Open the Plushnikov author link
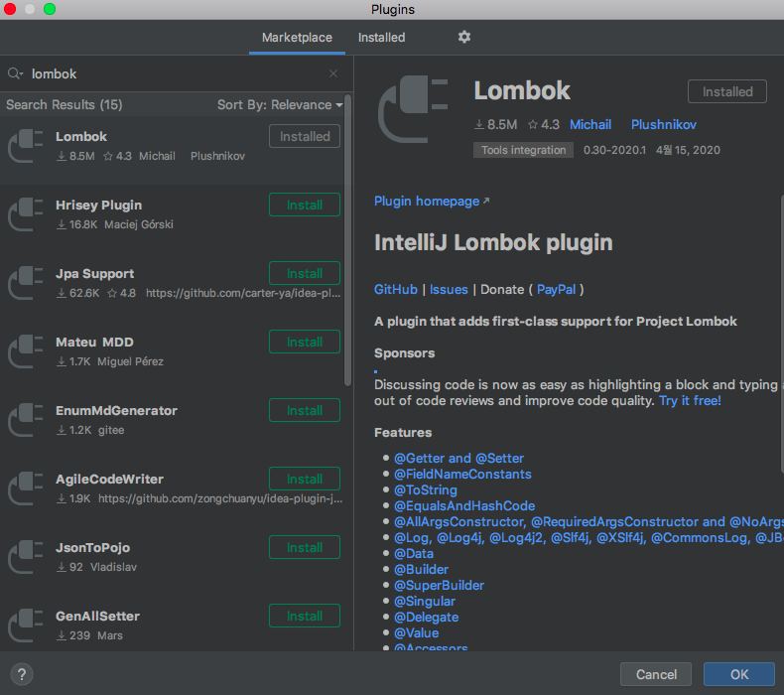This screenshot has width=784, height=695. click(x=664, y=124)
